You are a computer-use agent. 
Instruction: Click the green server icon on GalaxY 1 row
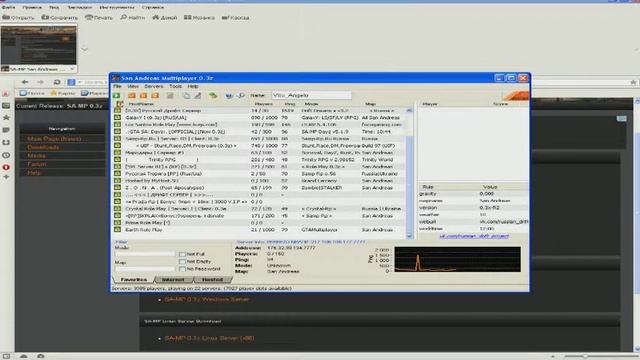(x=118, y=118)
